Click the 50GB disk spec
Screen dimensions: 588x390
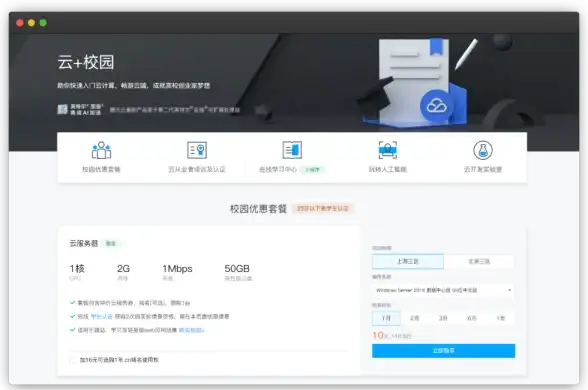(x=237, y=268)
